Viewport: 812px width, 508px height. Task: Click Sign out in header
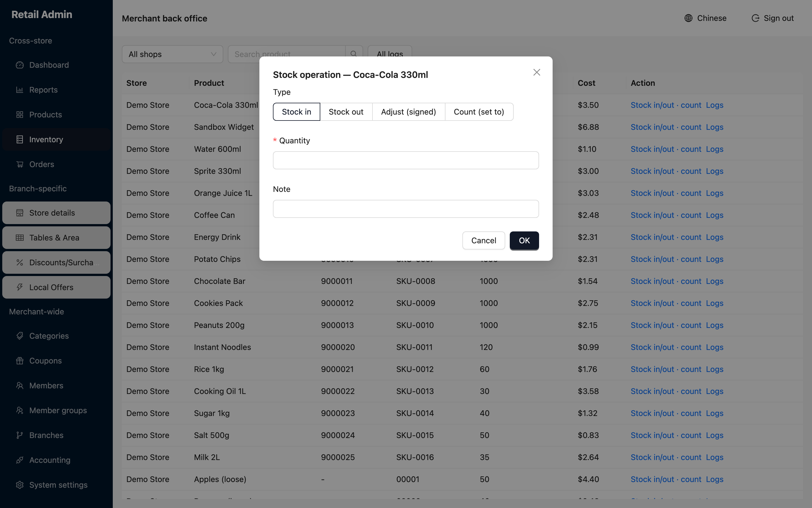coord(773,18)
